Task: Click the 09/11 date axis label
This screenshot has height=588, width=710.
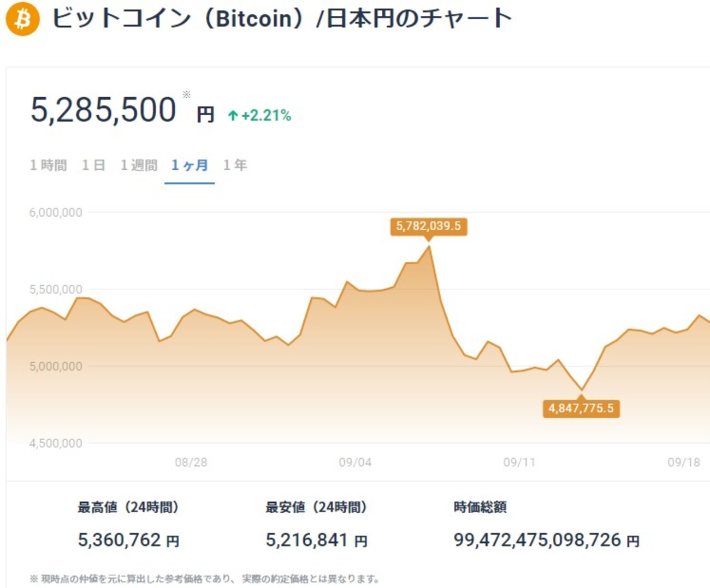Action: [x=520, y=462]
